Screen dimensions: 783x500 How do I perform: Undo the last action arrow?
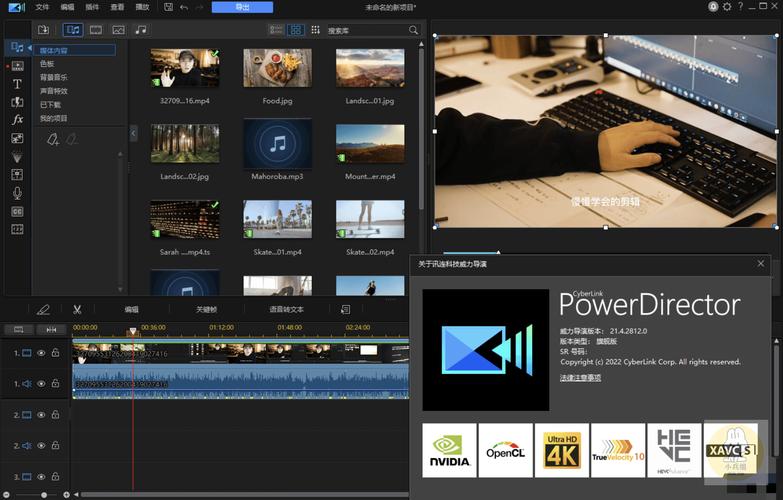(x=184, y=7)
